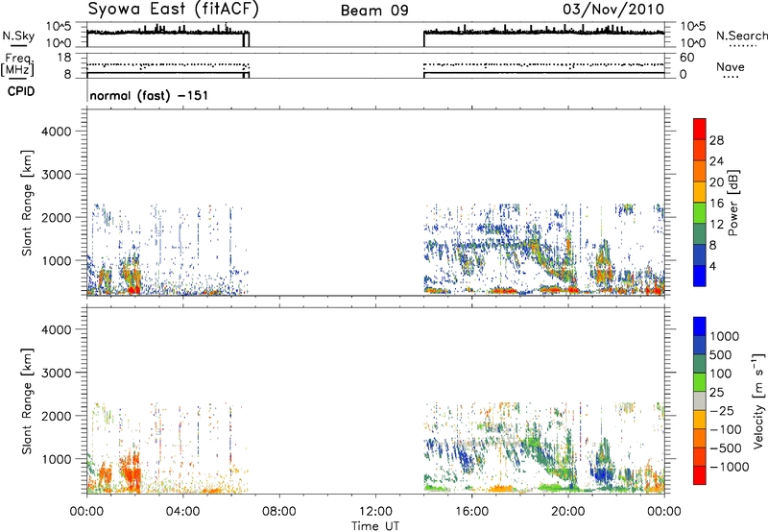Click the 3000 tick on the power panel

click(x=57, y=175)
